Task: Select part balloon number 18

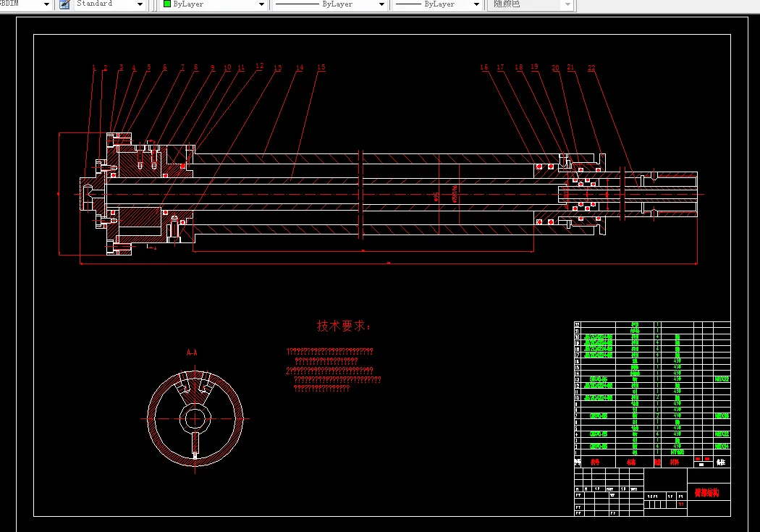Action: (519, 67)
